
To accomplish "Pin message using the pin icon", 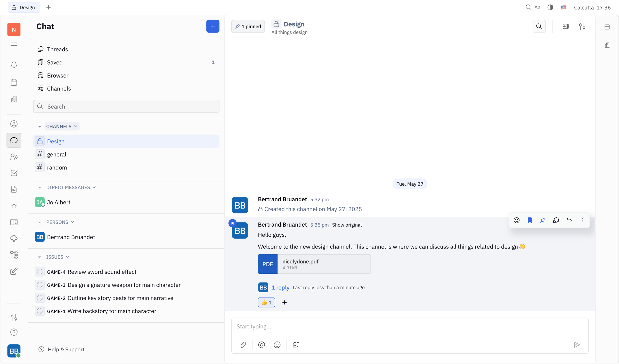I will (x=543, y=220).
